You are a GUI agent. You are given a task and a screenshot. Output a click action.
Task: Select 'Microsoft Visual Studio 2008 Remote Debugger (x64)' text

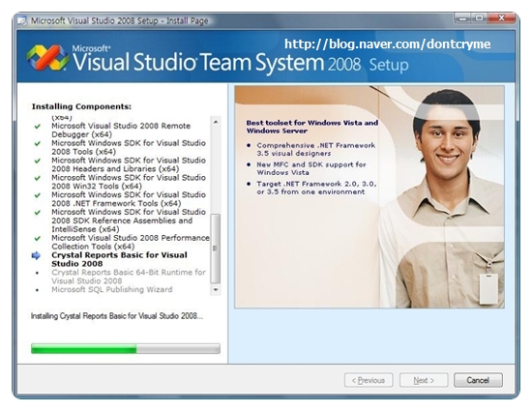pyautogui.click(x=121, y=131)
